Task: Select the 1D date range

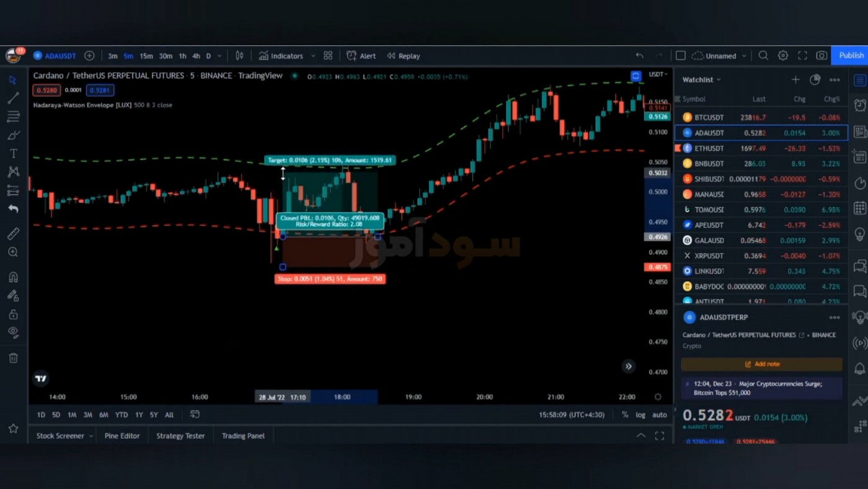Action: [41, 415]
